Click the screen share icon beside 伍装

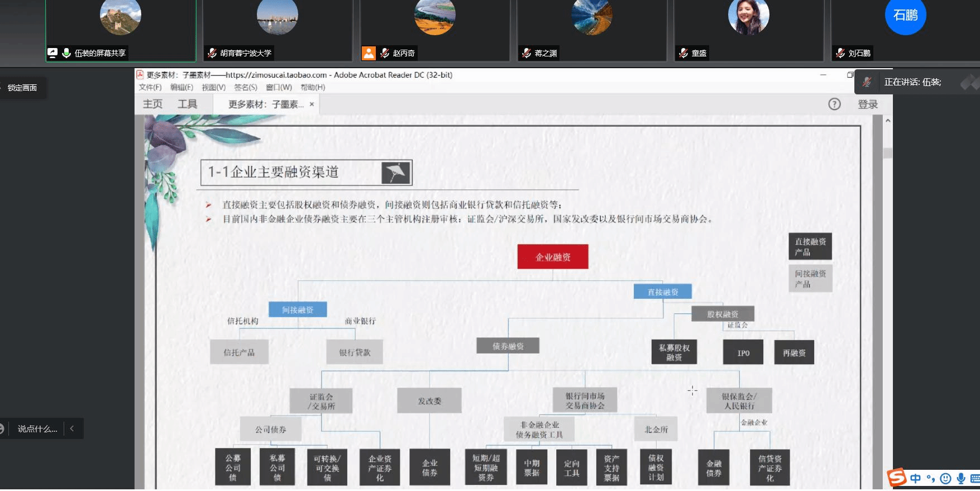click(52, 53)
